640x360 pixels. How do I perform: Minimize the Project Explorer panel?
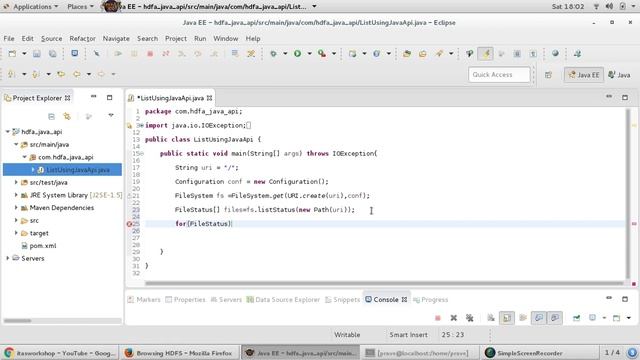click(x=93, y=97)
